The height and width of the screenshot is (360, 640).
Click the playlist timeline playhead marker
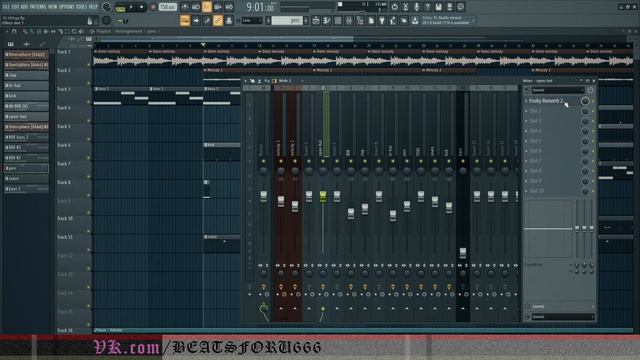tap(203, 44)
